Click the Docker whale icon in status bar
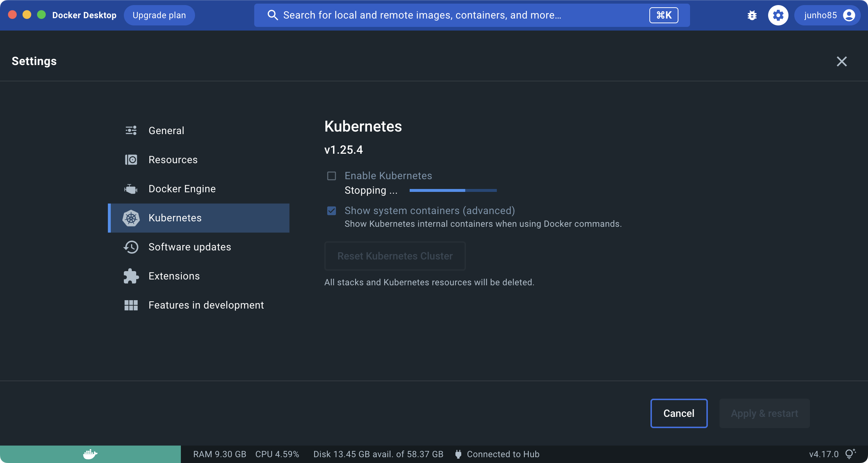 [x=90, y=454]
